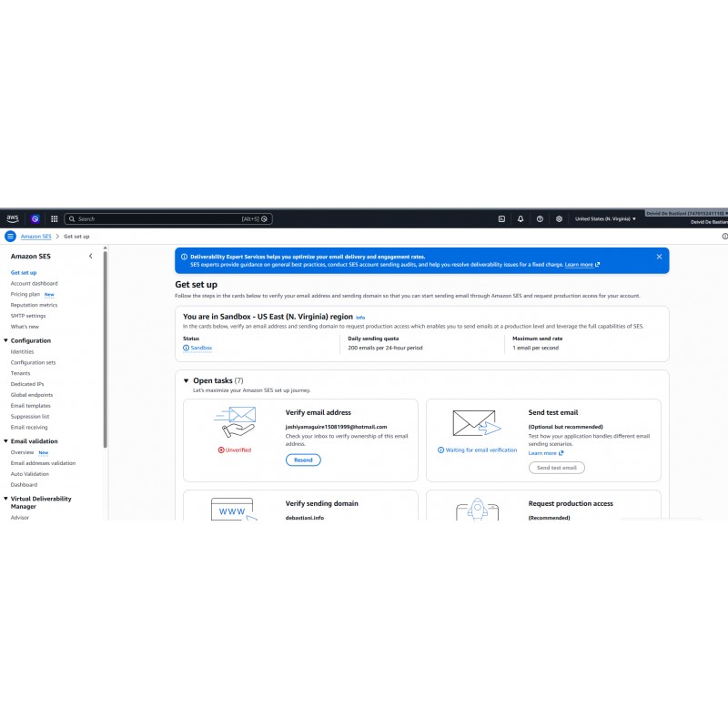Viewport: 728px width, 728px height.
Task: Go to Amazon SES breadcrumb link
Action: [x=35, y=237]
